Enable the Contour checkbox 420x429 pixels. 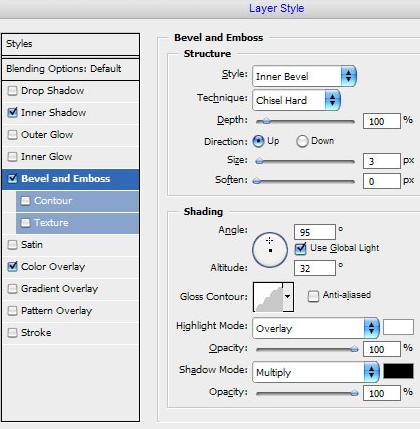click(25, 201)
